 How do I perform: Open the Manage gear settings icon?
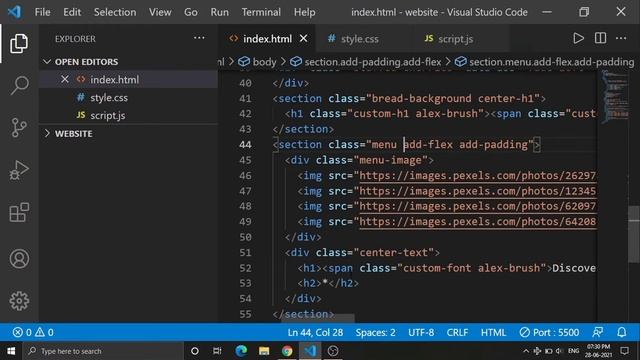point(19,301)
